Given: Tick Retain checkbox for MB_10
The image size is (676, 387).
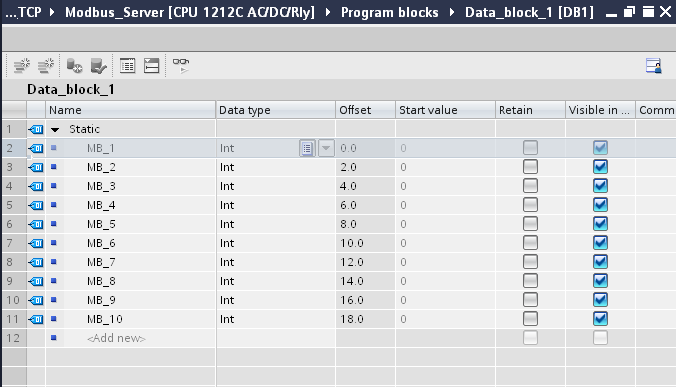Looking at the screenshot, I should pyautogui.click(x=530, y=318).
